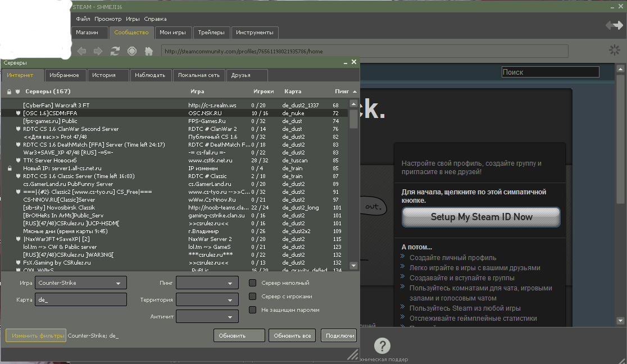
Task: Sort by Игра column header
Action: pos(197,92)
